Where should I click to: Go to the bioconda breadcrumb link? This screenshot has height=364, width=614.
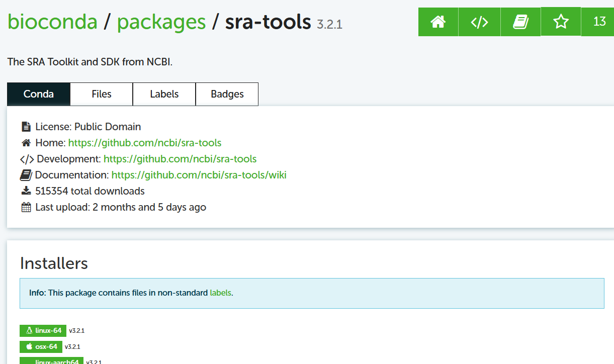click(52, 22)
